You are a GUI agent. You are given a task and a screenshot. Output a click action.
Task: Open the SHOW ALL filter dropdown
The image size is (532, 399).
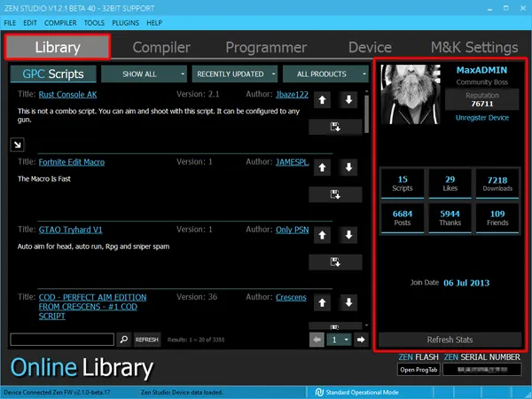[144, 74]
